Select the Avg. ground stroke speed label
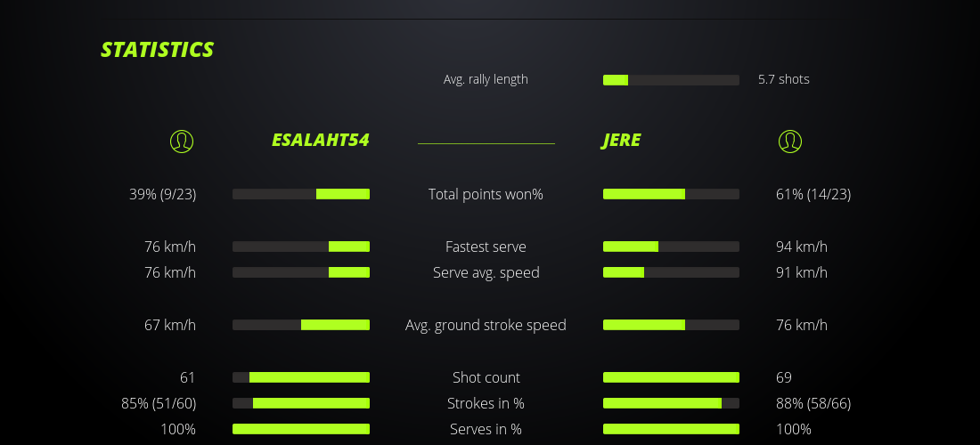Screen dimensions: 980x445 tap(486, 325)
